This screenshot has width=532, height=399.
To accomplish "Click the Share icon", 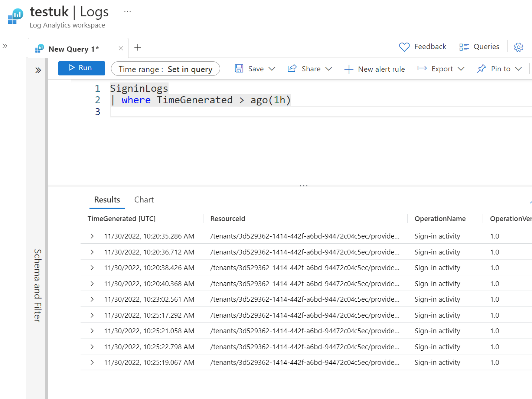I will 292,68.
